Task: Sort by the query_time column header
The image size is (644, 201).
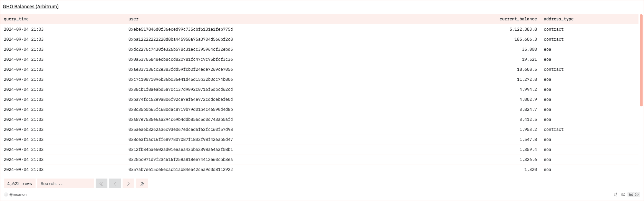Action: [16, 19]
